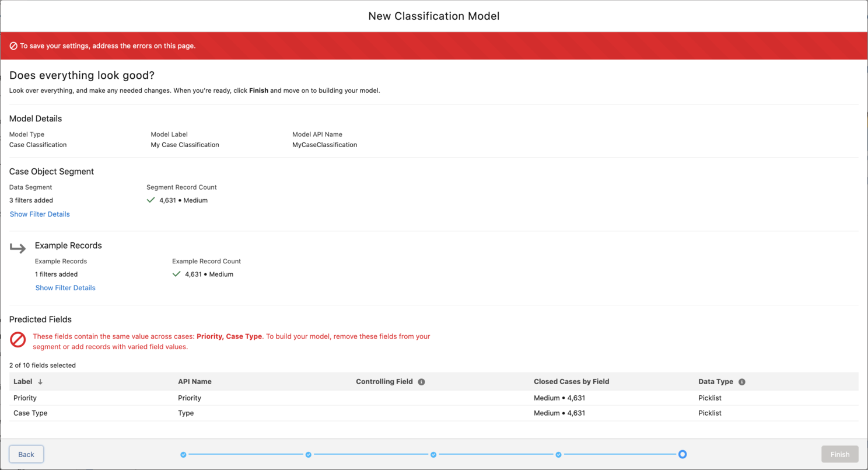Expand Show Filter Details under Example Records
Screen dimensions: 868x470
(65, 288)
